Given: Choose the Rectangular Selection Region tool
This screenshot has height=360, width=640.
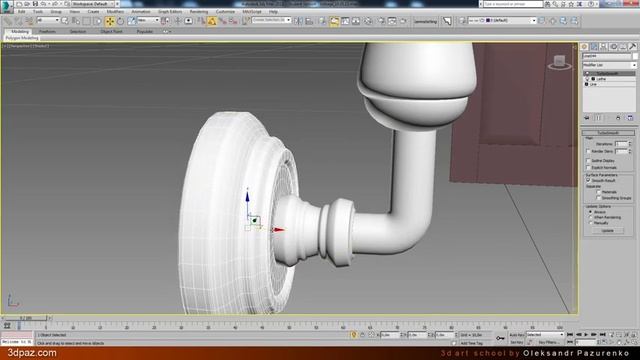Looking at the screenshot, I should click(x=87, y=21).
